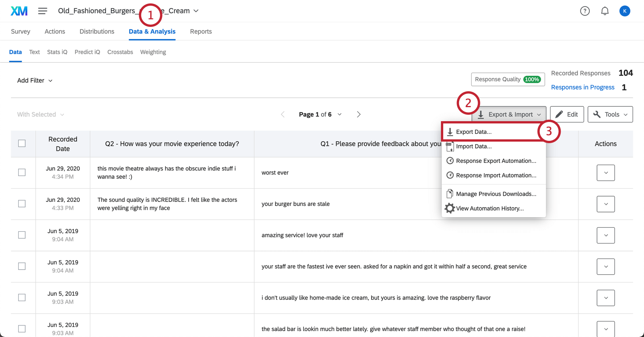Viewport: 644px width, 337px height.
Task: Click the Response Quality 100% indicator
Action: pyautogui.click(x=508, y=79)
